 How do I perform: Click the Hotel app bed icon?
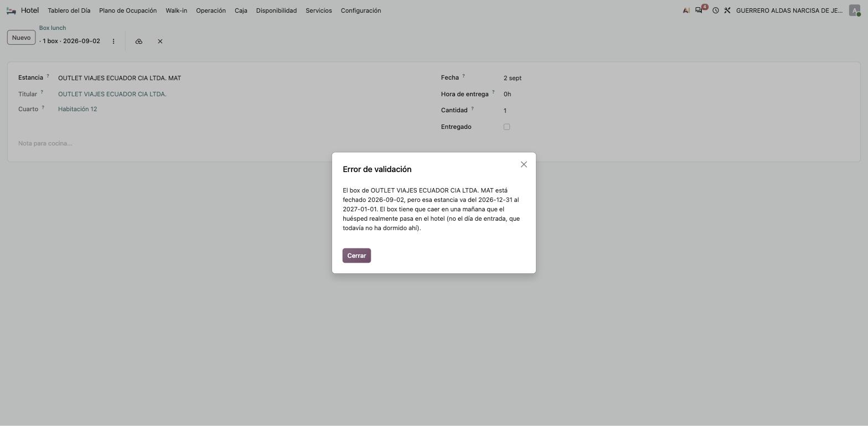(x=11, y=11)
